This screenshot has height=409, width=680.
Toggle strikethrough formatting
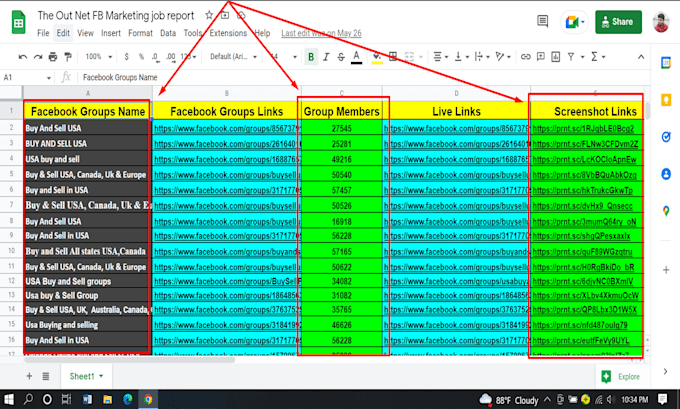(x=341, y=57)
